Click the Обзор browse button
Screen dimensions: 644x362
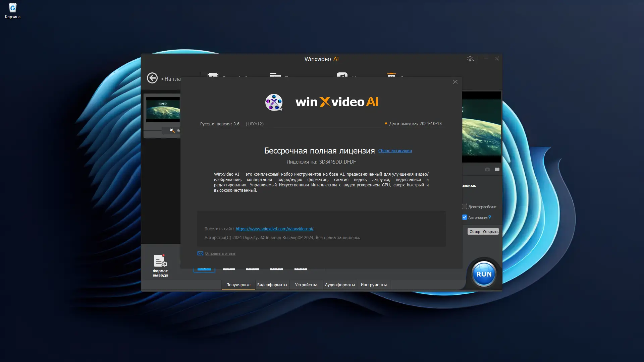[475, 232]
